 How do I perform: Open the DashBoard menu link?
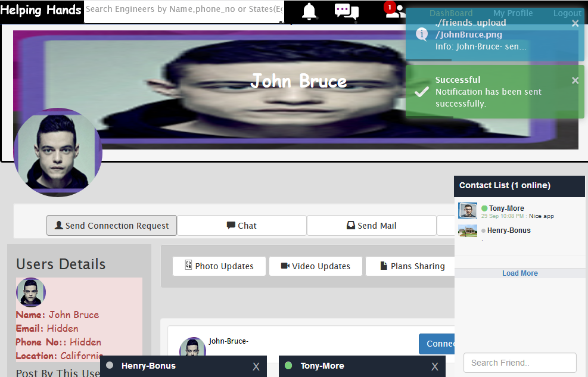(451, 13)
